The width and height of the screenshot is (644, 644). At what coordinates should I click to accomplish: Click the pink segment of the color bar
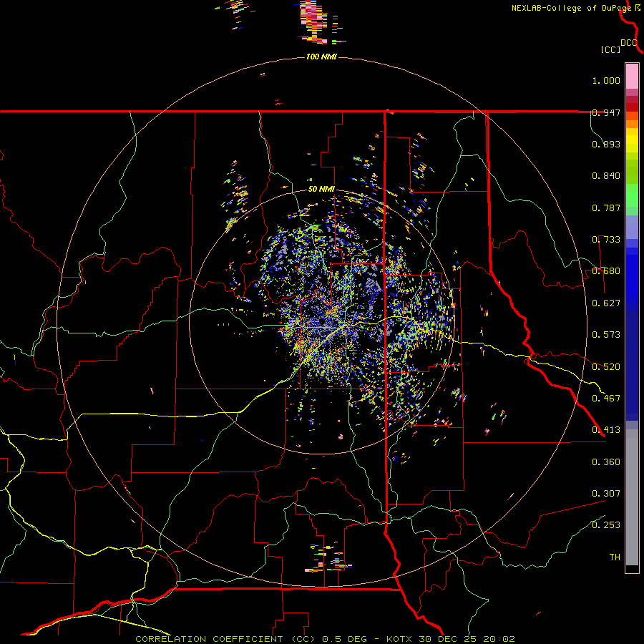click(632, 76)
